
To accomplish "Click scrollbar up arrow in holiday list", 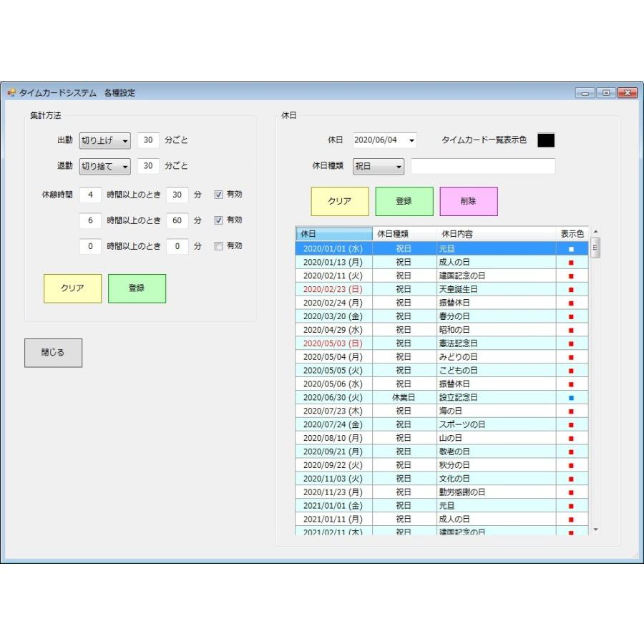I will point(595,232).
